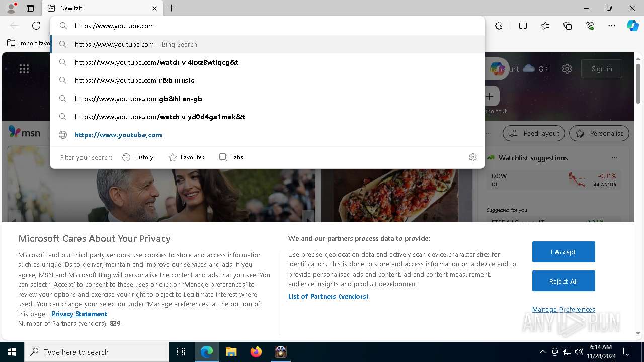
Task: Select suggestion watch v yd0d4ga1mak&t
Action: pyautogui.click(x=267, y=117)
